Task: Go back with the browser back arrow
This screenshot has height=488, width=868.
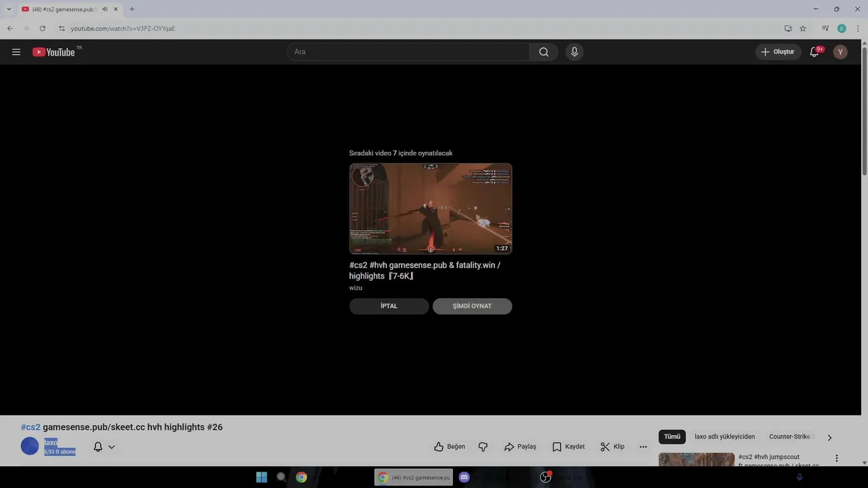Action: point(10,28)
